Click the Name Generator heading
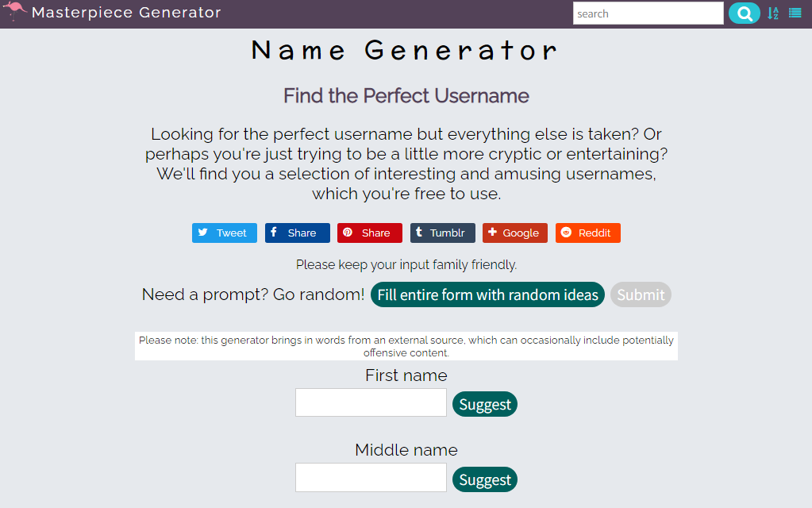The image size is (812, 508). (x=406, y=51)
